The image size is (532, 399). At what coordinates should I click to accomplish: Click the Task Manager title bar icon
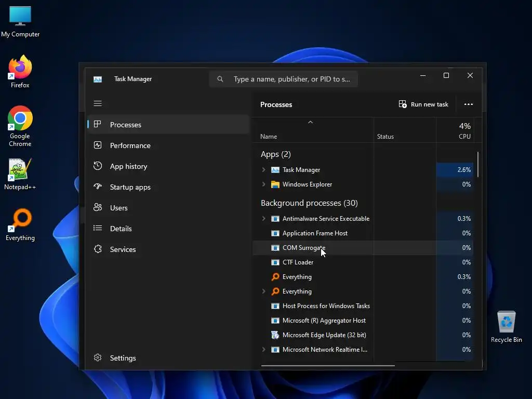coord(98,79)
